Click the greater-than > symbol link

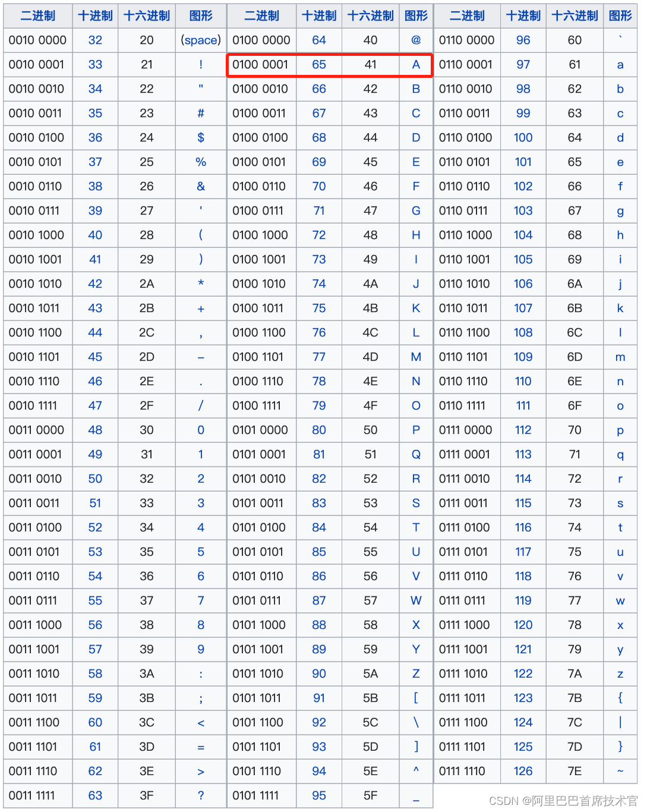(x=201, y=772)
